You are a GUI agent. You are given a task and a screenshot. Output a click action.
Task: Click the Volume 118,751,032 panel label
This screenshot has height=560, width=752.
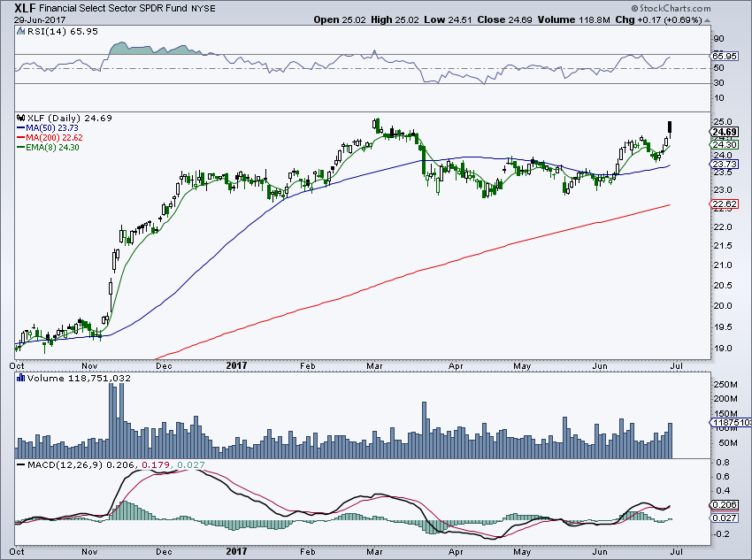point(79,379)
